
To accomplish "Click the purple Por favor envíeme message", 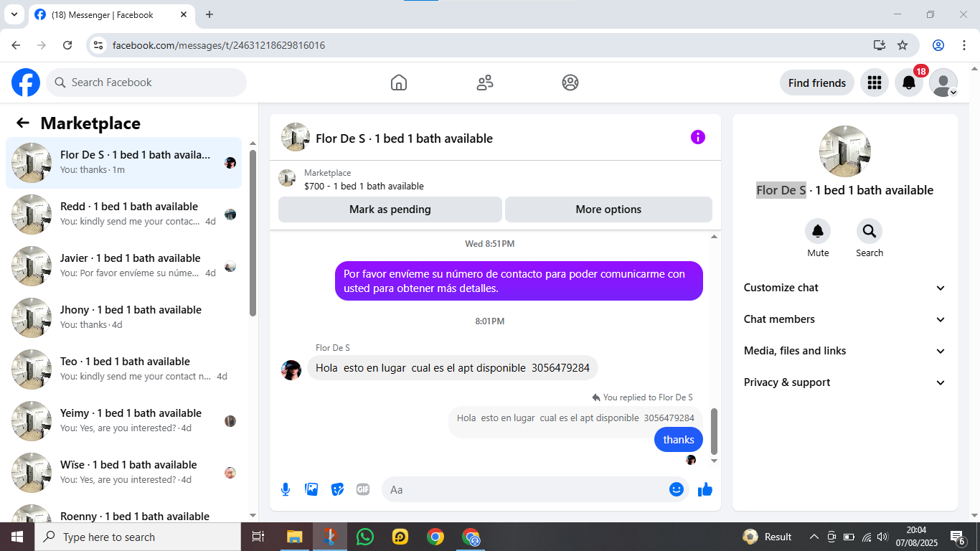I will pyautogui.click(x=519, y=281).
